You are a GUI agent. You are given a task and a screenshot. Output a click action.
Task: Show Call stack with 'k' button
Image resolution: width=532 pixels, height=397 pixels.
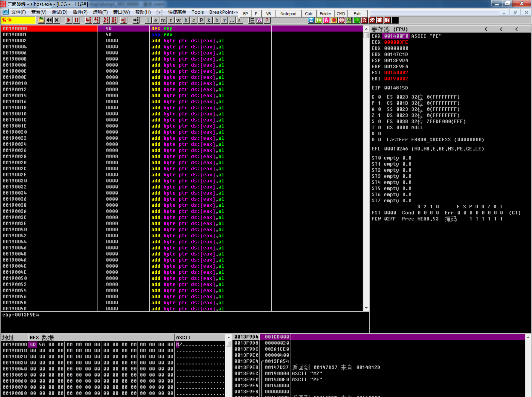coord(209,20)
